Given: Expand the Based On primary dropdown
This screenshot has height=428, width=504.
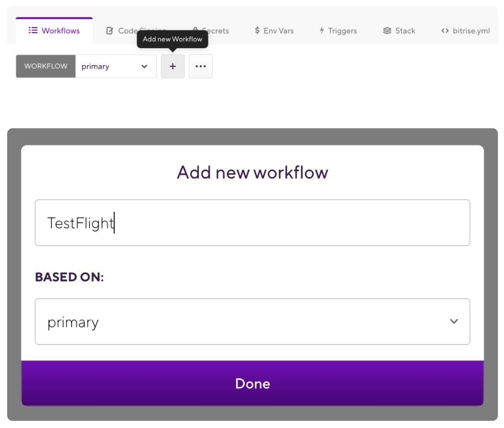Looking at the screenshot, I should (x=252, y=322).
